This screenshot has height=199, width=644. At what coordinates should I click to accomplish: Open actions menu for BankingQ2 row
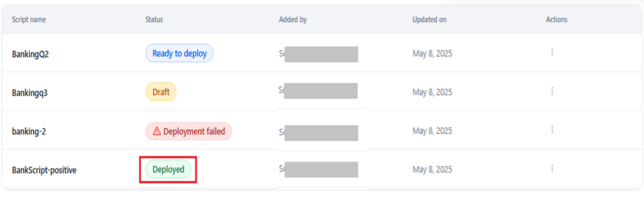(552, 52)
